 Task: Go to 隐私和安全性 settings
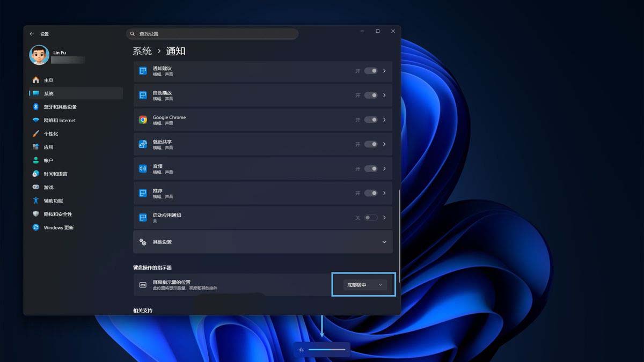76,214
